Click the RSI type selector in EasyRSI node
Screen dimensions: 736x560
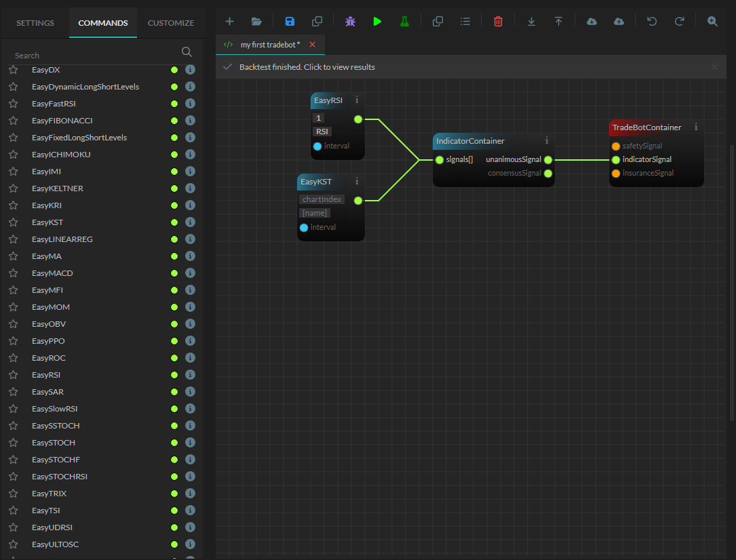[x=322, y=131]
